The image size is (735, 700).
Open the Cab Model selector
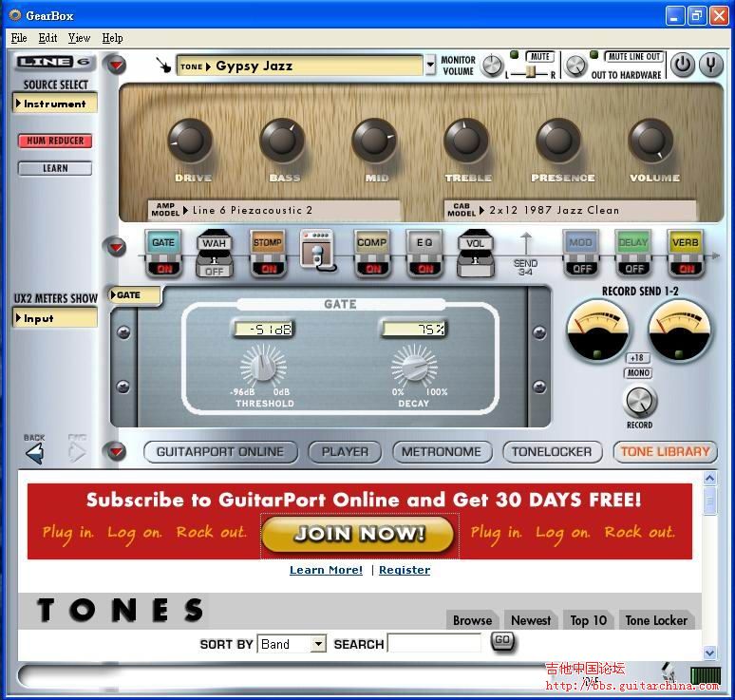pos(570,210)
